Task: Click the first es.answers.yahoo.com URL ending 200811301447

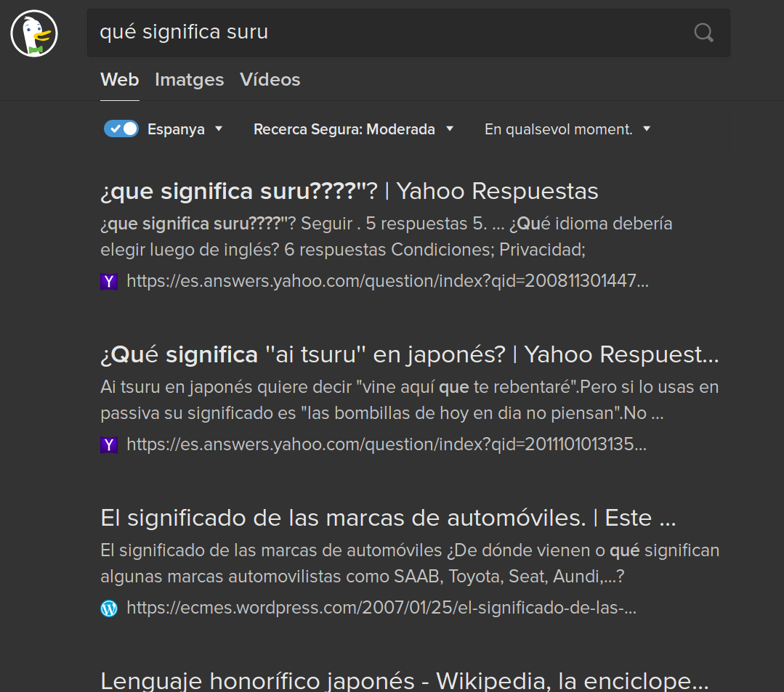Action: point(387,282)
